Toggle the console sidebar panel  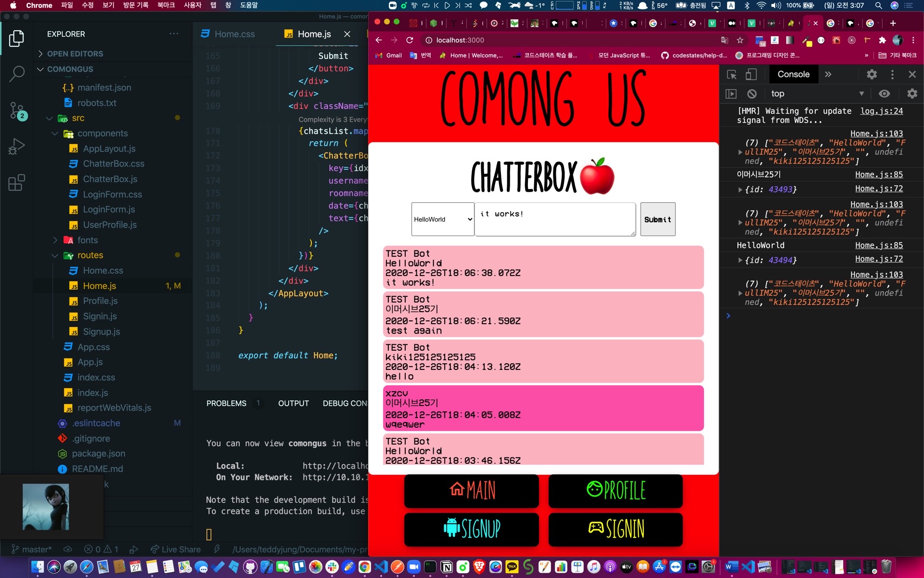tap(731, 93)
